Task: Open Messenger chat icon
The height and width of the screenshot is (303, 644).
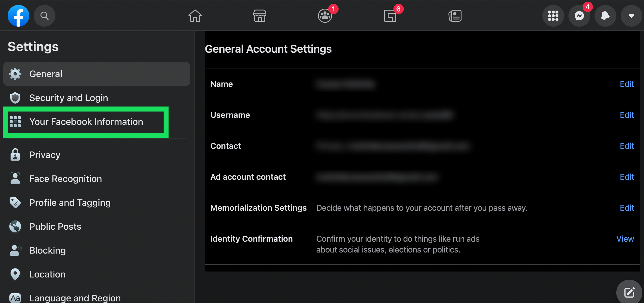Action: click(x=579, y=16)
